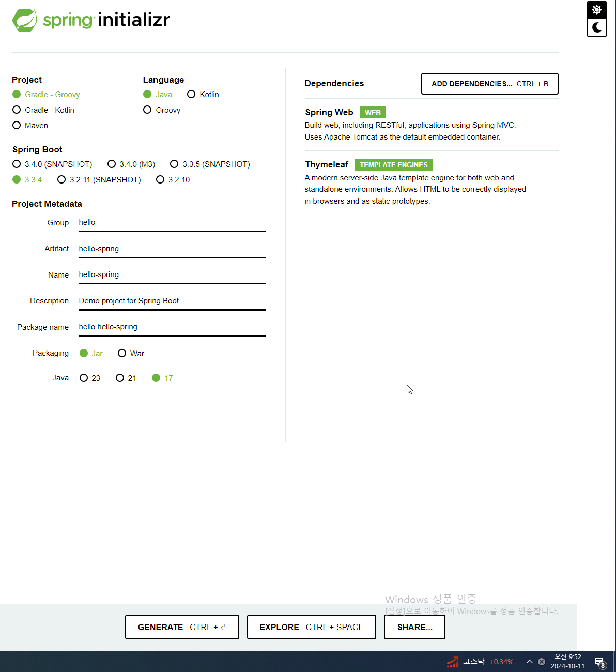Select Maven project type

coord(30,126)
